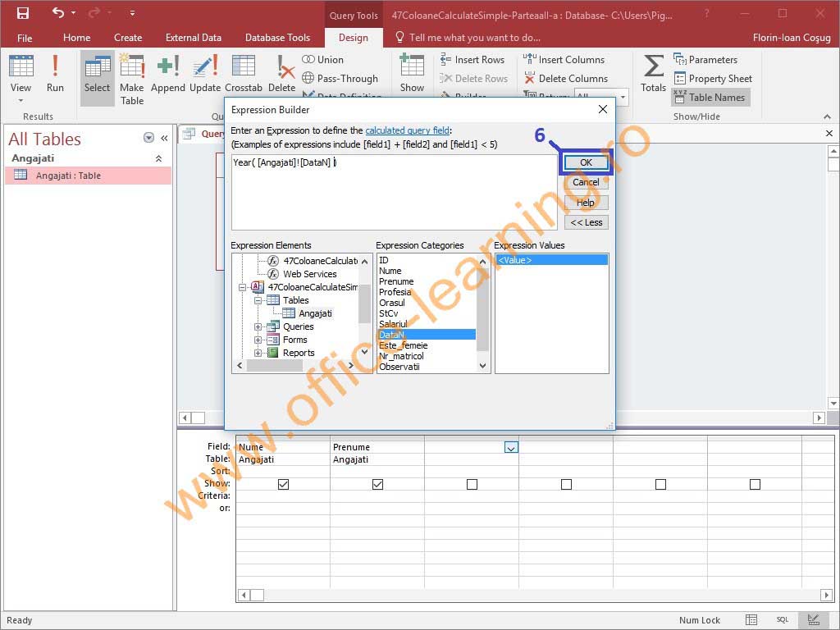
Task: Click the Undo arrow icon
Action: coord(58,12)
